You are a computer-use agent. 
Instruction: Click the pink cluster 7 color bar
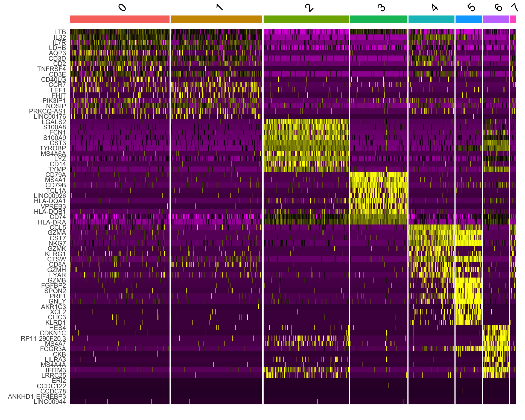click(x=513, y=19)
